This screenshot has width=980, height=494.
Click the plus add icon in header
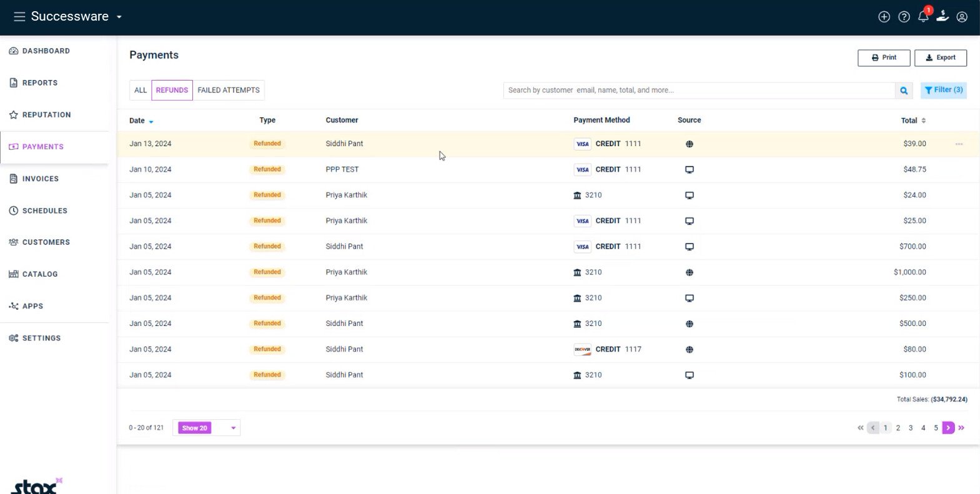point(884,17)
